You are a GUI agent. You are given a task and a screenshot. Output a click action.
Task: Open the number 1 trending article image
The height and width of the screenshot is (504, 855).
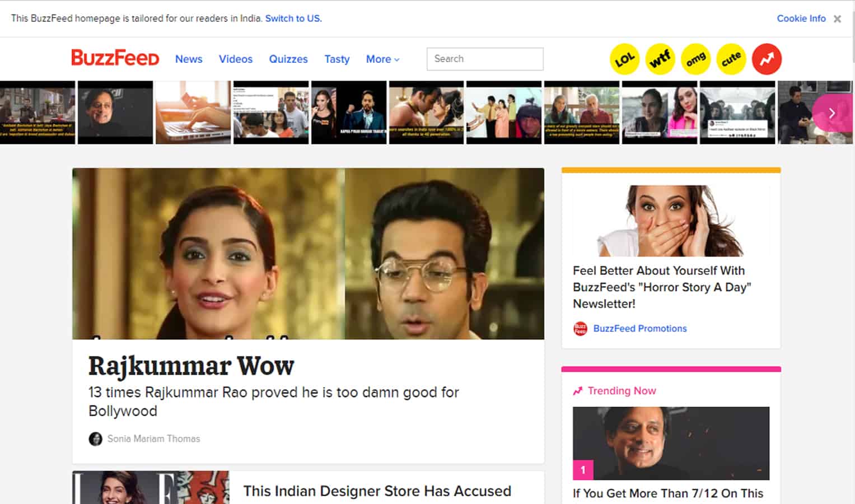coord(671,443)
